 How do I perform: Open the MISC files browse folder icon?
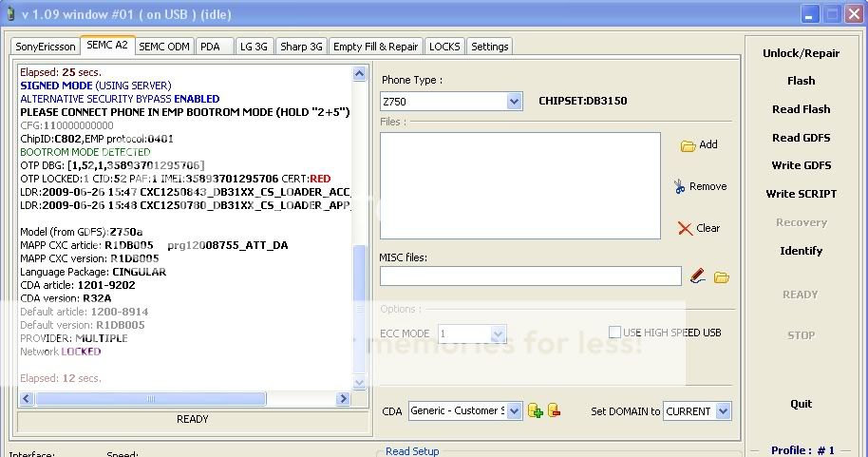tap(722, 277)
